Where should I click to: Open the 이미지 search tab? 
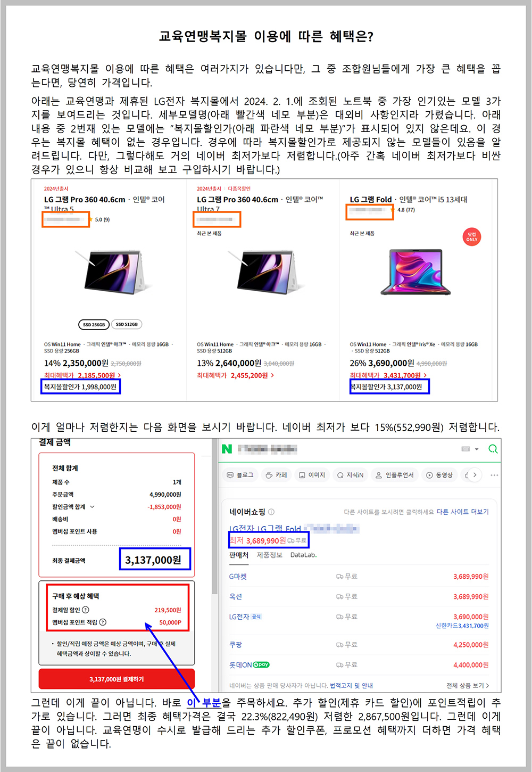[312, 475]
